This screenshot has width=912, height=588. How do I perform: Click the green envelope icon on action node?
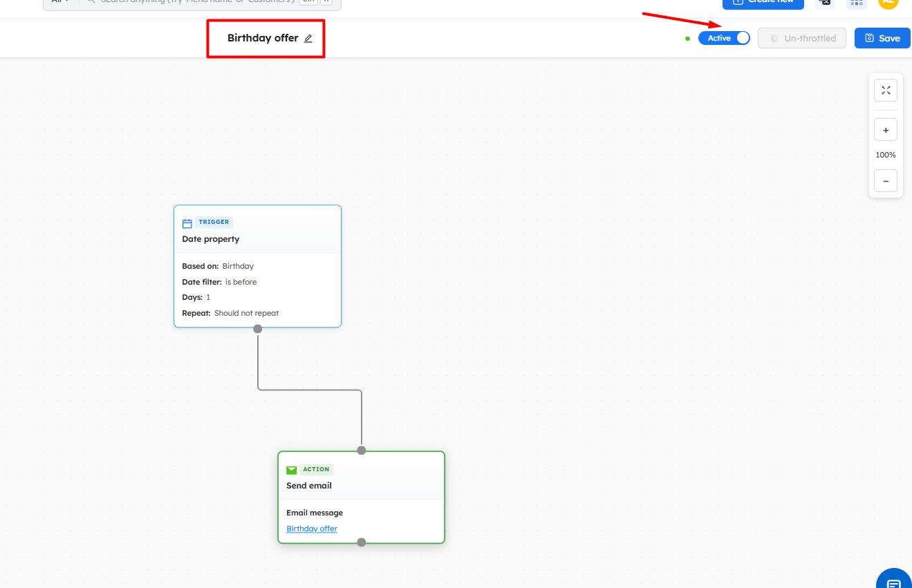292,470
